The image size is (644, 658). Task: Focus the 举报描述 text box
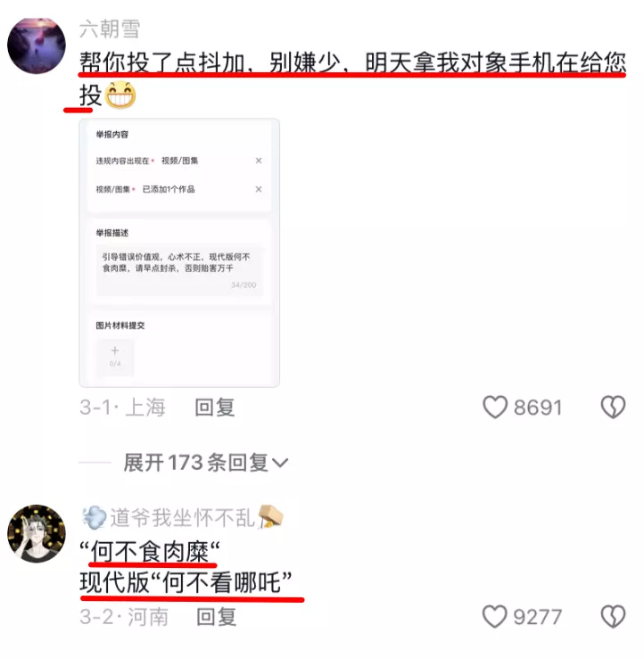[x=179, y=270]
